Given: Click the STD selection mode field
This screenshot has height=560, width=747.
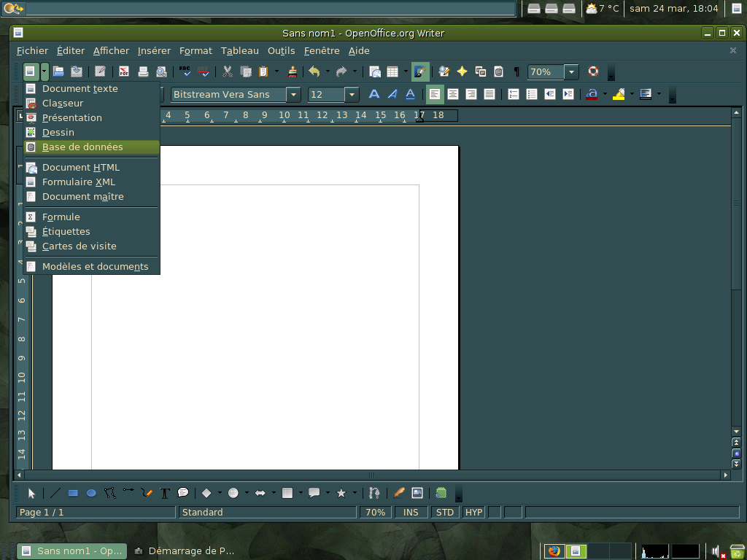Looking at the screenshot, I should 445,513.
